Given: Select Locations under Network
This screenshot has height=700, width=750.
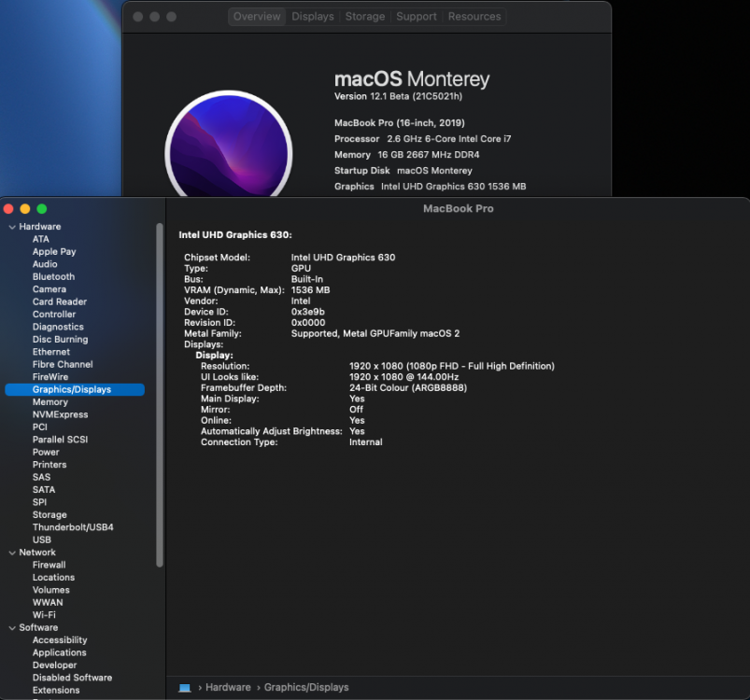Looking at the screenshot, I should [x=53, y=577].
